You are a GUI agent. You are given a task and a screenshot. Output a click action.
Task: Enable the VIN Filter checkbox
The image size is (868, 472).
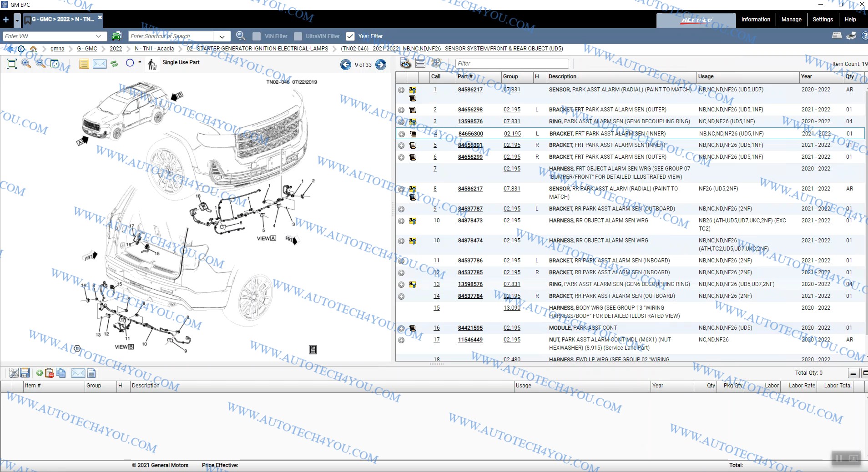tap(257, 36)
